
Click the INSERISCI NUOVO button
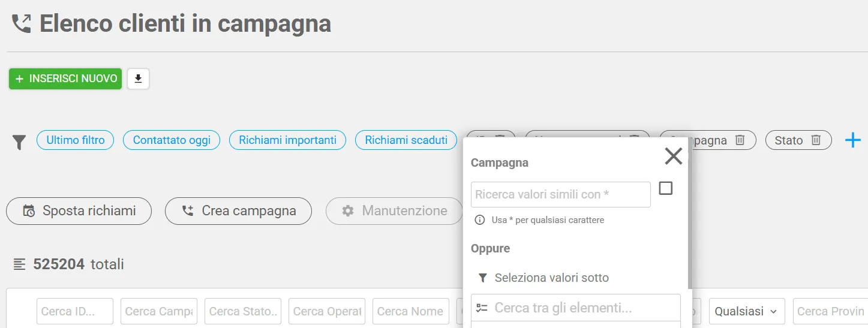65,79
